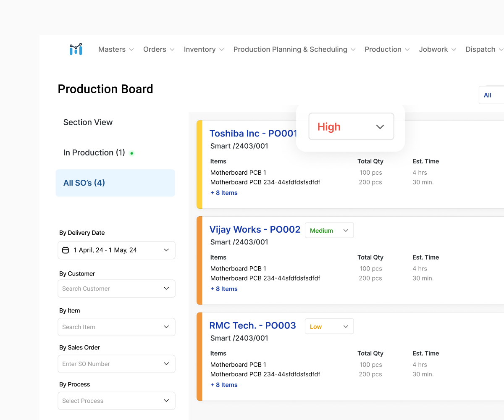Image resolution: width=504 pixels, height=420 pixels.
Task: Open the Select Process dropdown
Action: (116, 401)
